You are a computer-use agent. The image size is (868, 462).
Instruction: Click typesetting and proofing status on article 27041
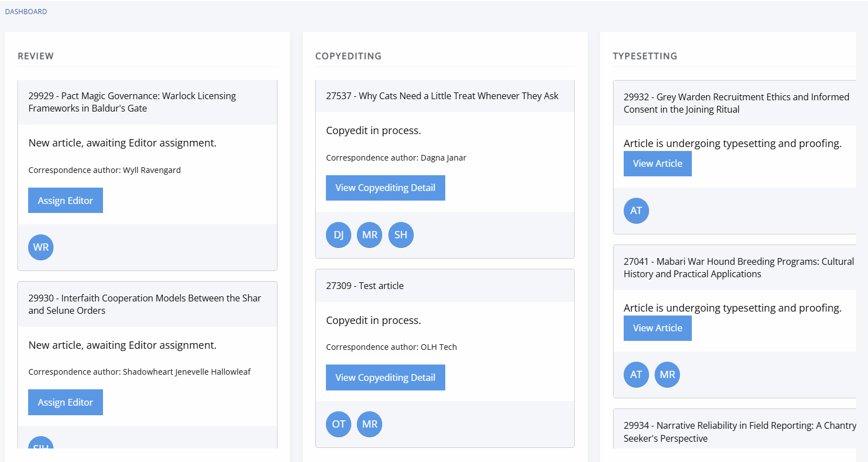click(733, 308)
